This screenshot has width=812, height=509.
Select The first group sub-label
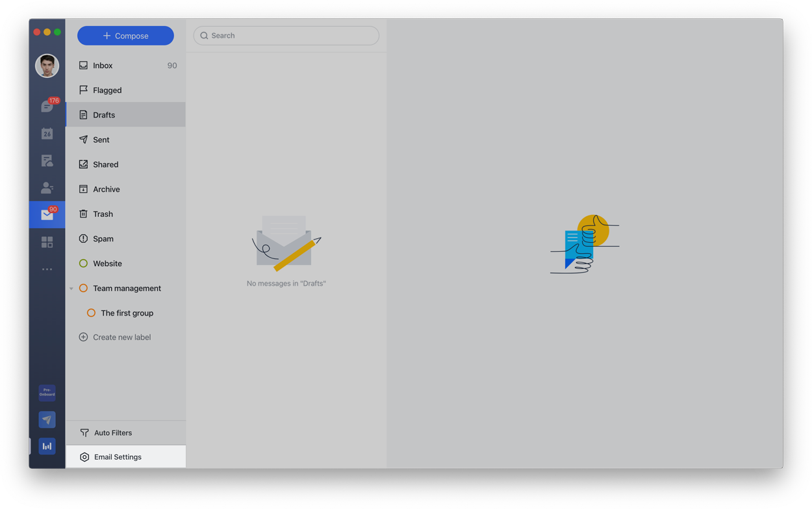[125, 312]
